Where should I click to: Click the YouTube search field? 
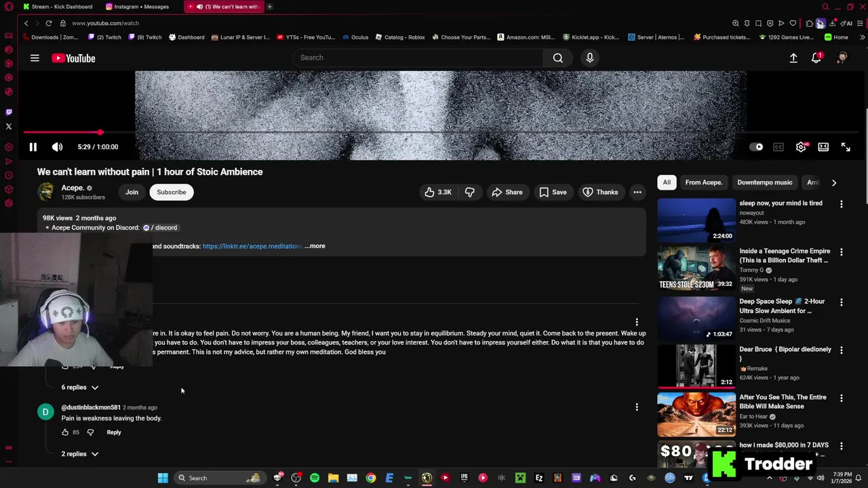(418, 58)
